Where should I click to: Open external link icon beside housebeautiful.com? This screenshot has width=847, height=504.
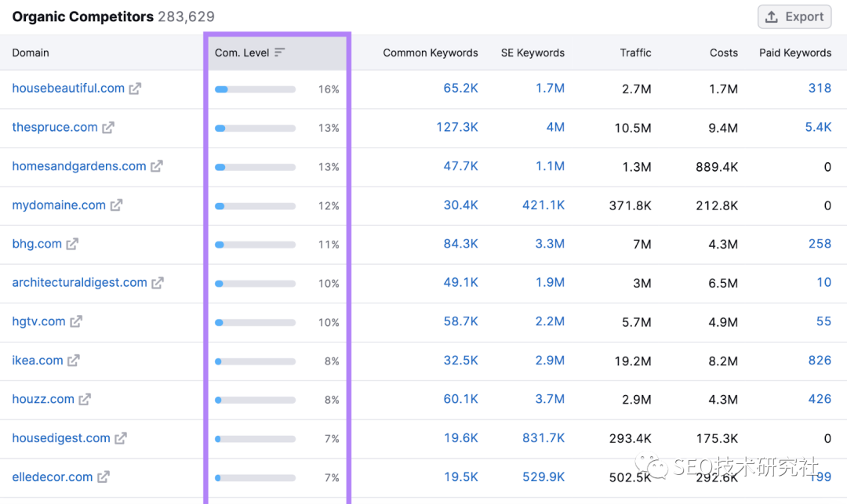(135, 89)
